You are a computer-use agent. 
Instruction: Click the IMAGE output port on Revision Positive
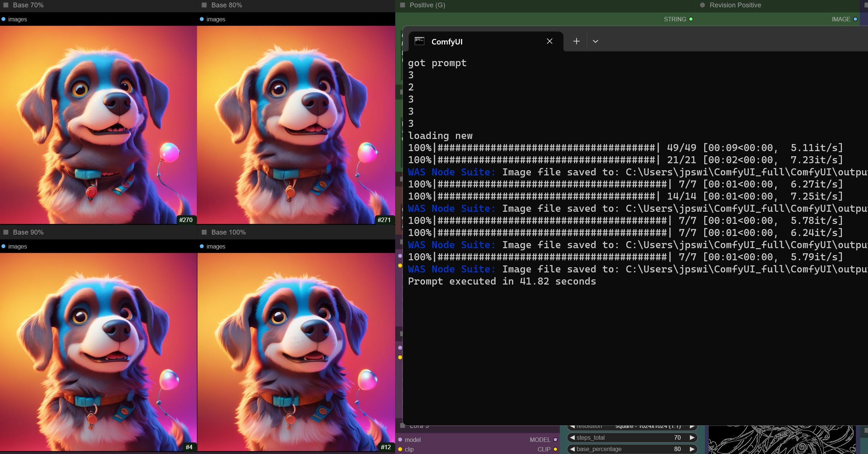[855, 19]
